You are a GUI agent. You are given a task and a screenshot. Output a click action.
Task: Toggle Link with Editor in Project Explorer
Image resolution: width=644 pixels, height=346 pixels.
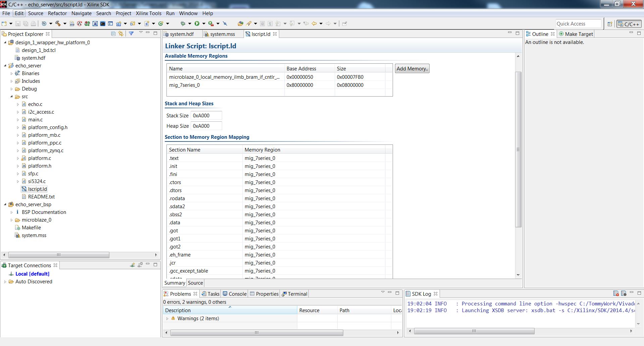click(x=121, y=34)
